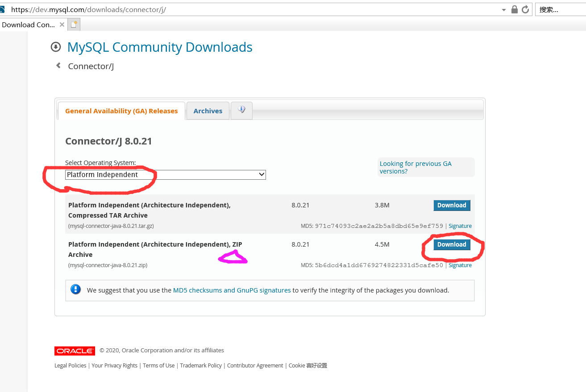Click the mysql-connector-java-8.0.21.tar.gz file name

(111, 226)
